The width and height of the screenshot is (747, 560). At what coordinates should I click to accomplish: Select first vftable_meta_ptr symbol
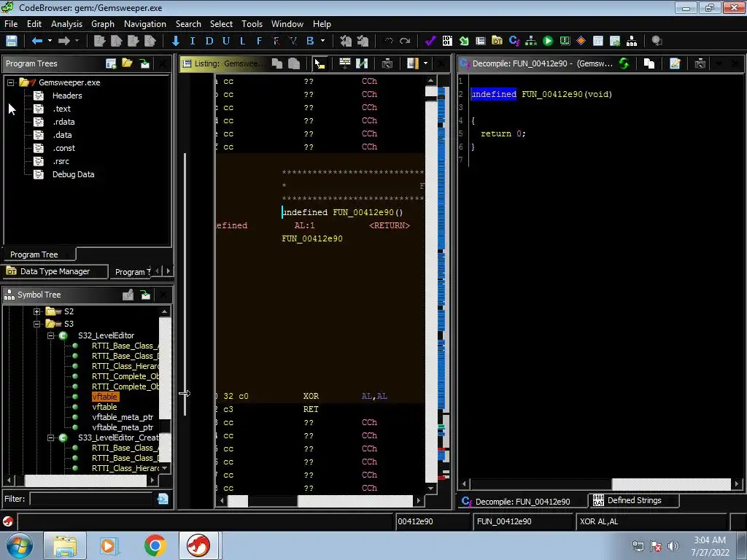(x=123, y=417)
